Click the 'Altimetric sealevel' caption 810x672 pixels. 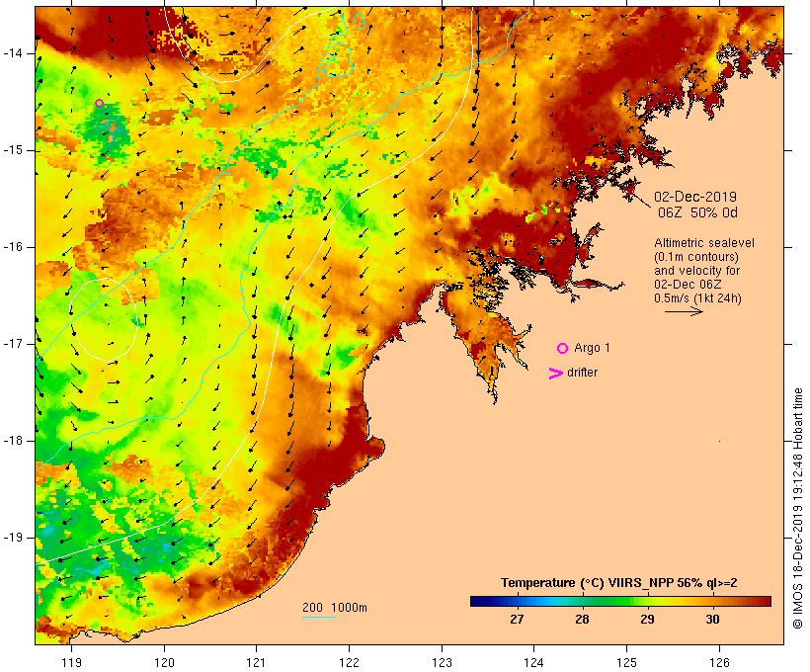click(x=704, y=243)
